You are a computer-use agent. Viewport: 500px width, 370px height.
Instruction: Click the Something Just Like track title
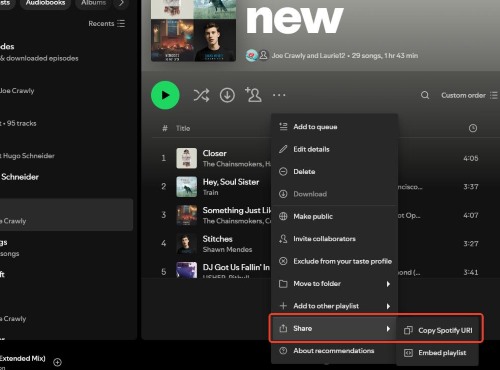237,210
